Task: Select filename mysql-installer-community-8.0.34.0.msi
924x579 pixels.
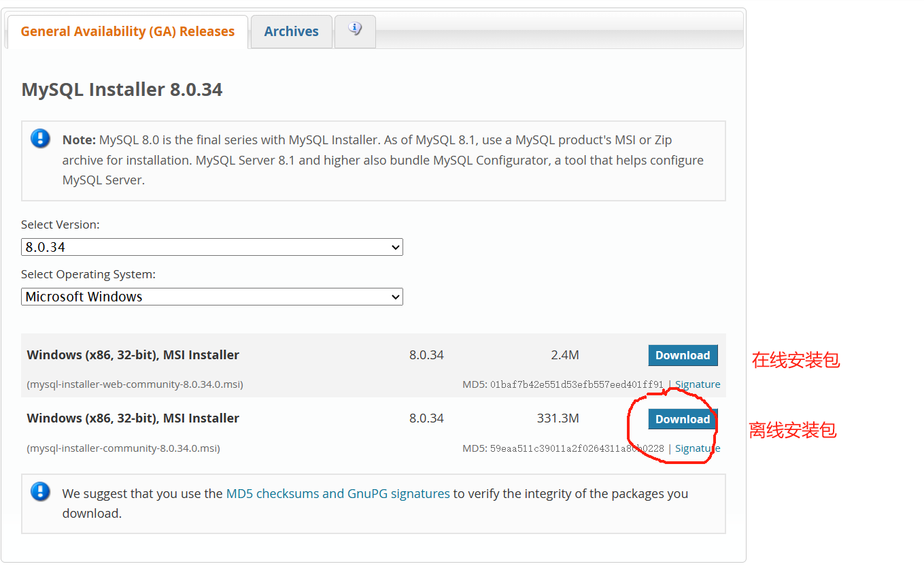Action: coord(123,448)
